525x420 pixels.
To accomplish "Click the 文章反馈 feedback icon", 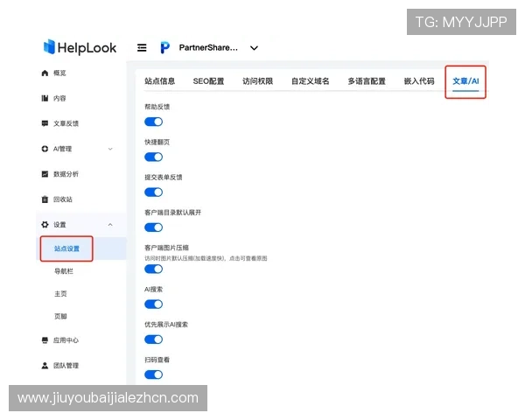I will (x=45, y=123).
